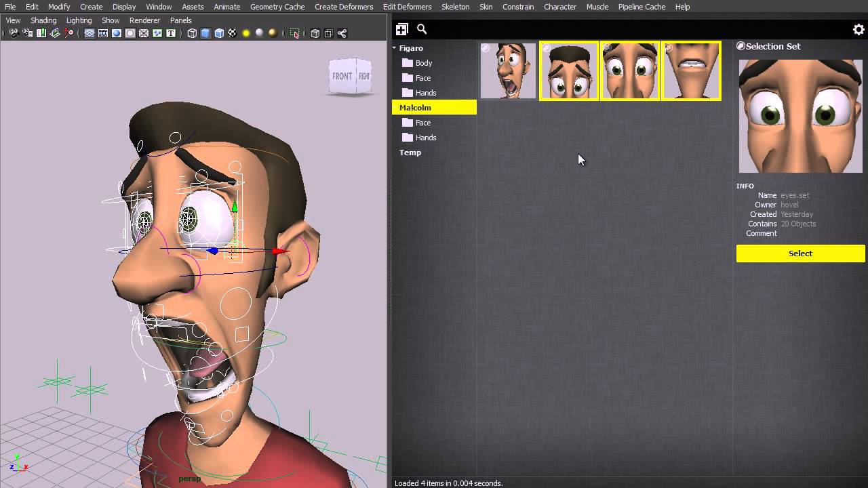Click the screaming face pose thumbnail
This screenshot has height=488, width=868.
pyautogui.click(x=508, y=70)
